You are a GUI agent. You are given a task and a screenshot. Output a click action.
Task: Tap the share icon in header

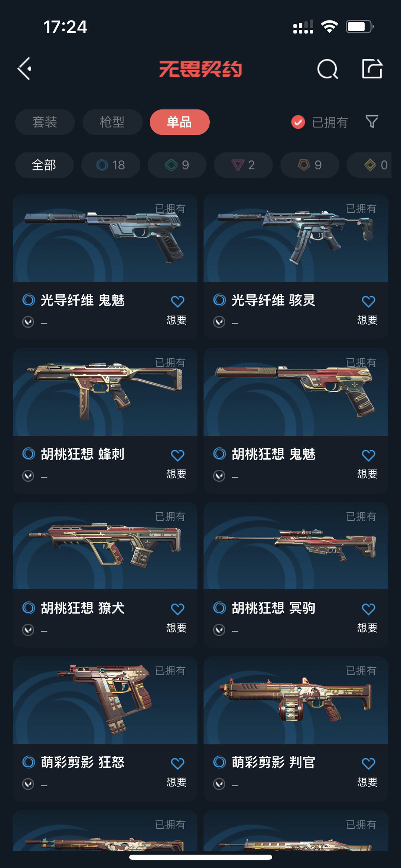coord(372,69)
